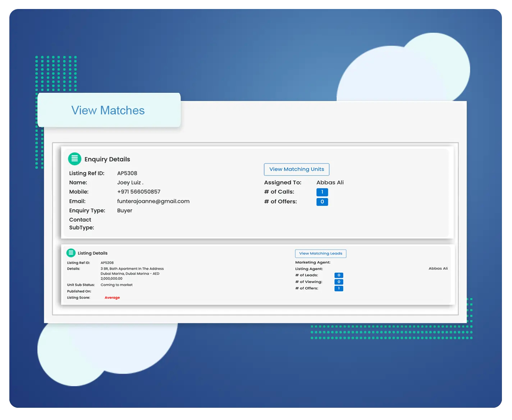The width and height of the screenshot is (512, 420).
Task: Click the 3 BR apartment details text
Action: [x=132, y=273]
